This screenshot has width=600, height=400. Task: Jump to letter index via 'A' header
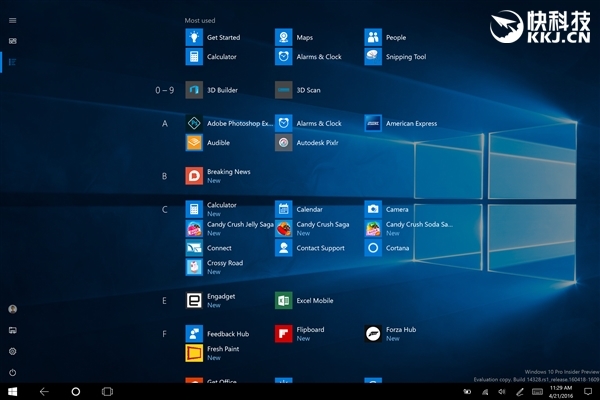(165, 124)
